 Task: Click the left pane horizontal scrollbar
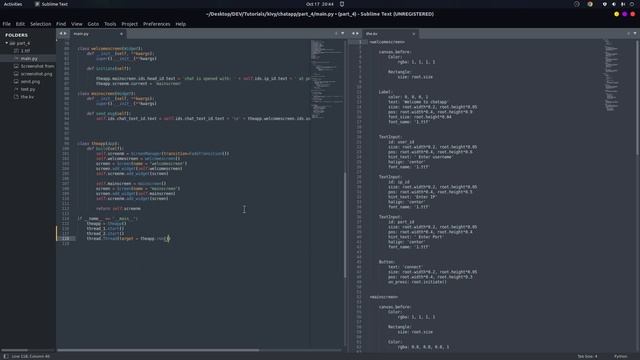click(158, 350)
